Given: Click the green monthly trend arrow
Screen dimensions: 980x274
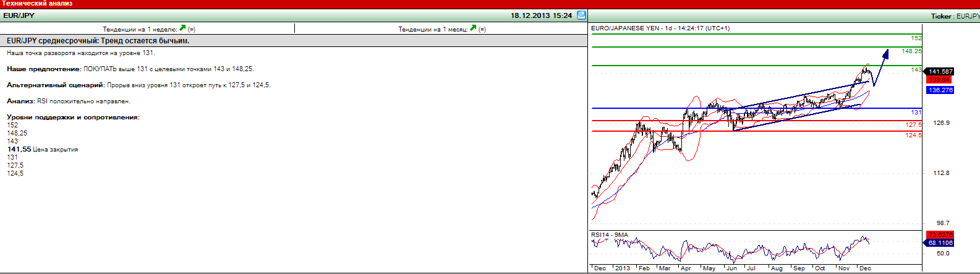Looking at the screenshot, I should [x=473, y=28].
